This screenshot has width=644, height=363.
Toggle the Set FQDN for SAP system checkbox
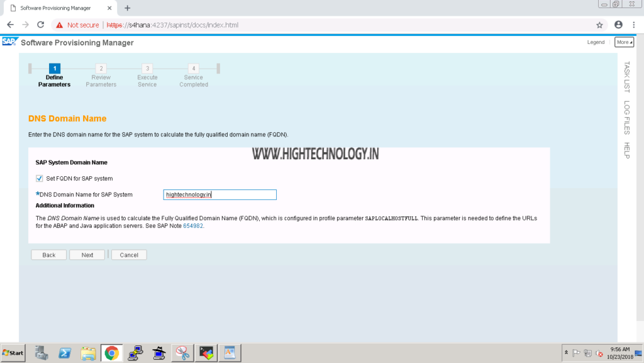40,178
